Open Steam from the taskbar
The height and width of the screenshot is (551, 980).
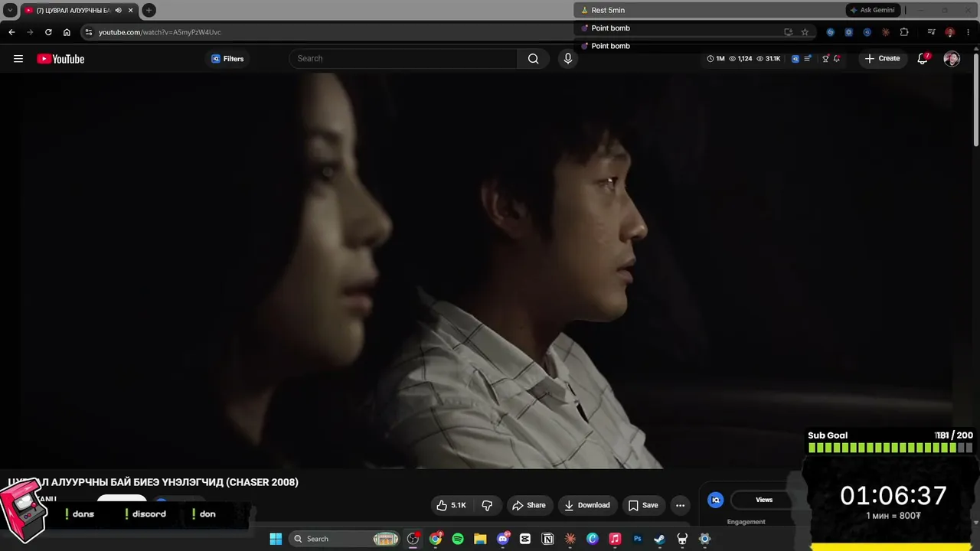pyautogui.click(x=659, y=539)
